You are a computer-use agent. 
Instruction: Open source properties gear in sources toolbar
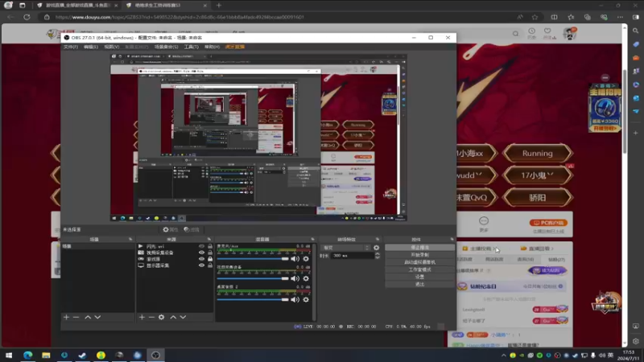tap(162, 317)
